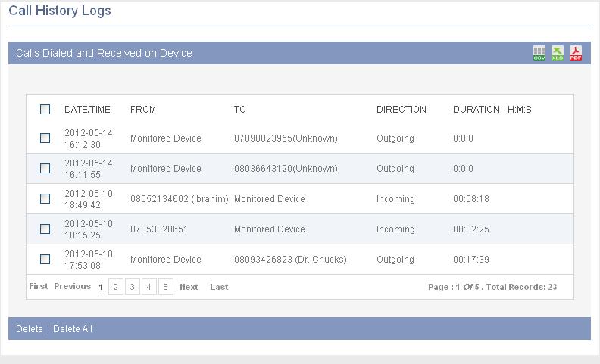Export call logs as PDF
This screenshot has width=600, height=364.
coord(576,53)
